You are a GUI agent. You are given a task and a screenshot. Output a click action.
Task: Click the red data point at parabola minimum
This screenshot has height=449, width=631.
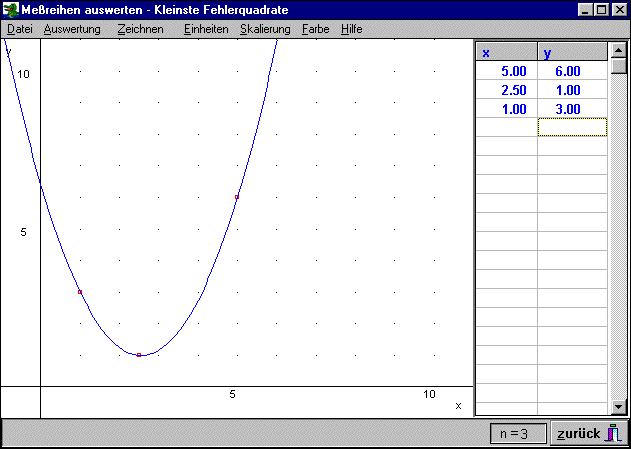coord(139,354)
